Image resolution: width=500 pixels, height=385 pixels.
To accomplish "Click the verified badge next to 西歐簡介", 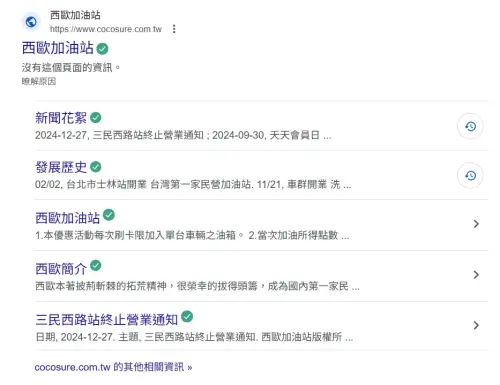I will pos(96,265).
